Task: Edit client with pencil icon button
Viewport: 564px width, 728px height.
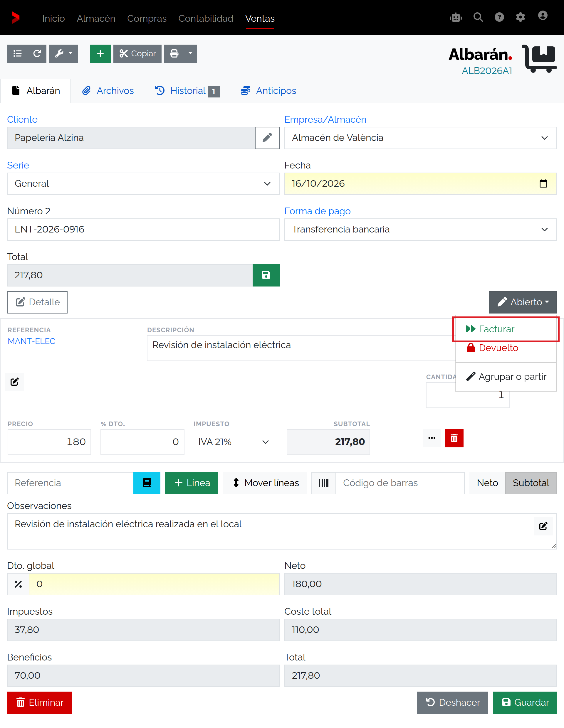Action: [267, 138]
